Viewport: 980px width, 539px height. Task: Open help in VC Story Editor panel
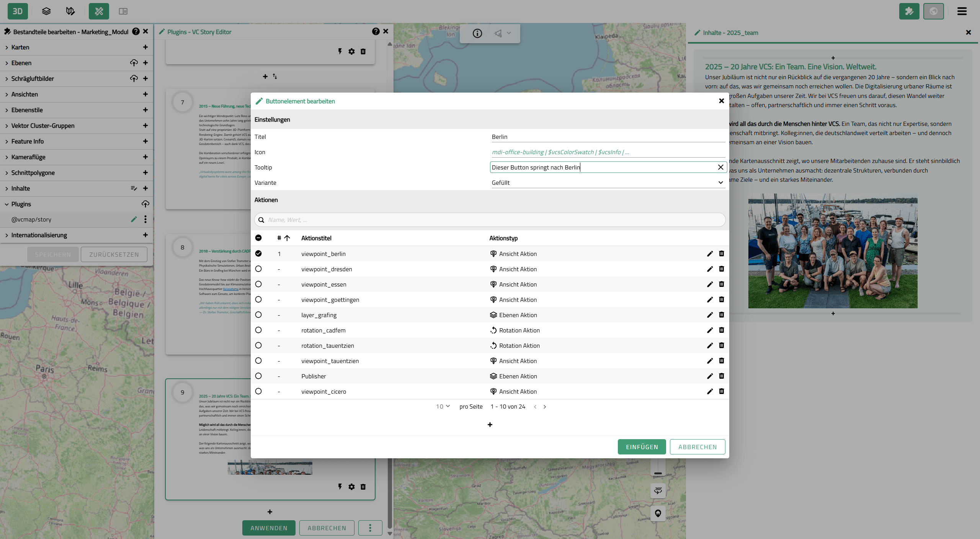pos(376,31)
